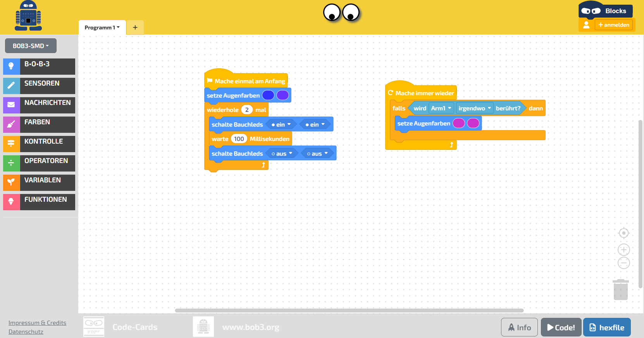Click the first blue eye color swatch

click(x=268, y=95)
